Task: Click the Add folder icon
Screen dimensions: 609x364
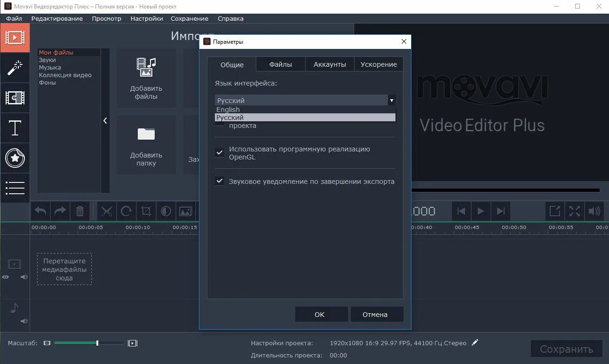Action: coord(146,134)
